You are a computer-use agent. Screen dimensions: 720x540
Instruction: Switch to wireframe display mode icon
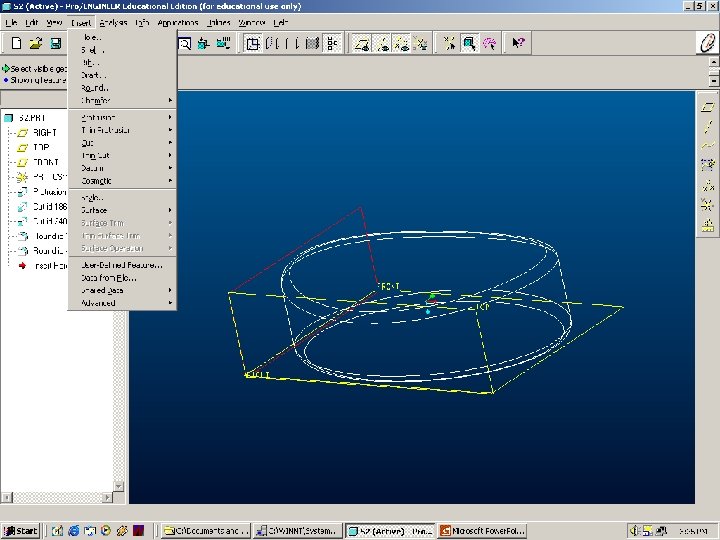click(254, 43)
